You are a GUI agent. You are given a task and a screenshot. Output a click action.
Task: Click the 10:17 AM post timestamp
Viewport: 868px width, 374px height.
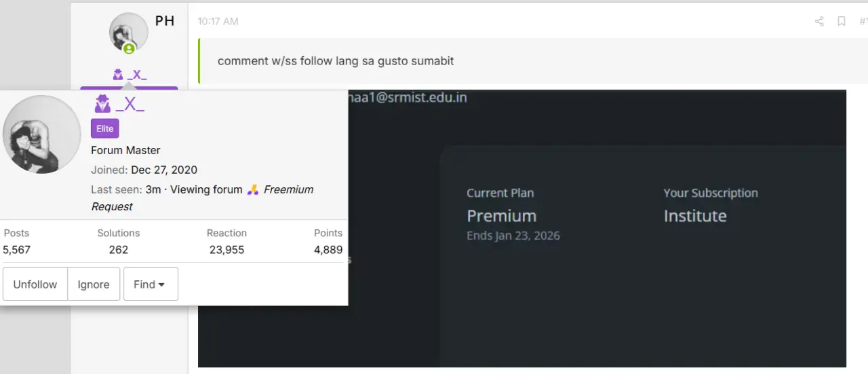[218, 21]
